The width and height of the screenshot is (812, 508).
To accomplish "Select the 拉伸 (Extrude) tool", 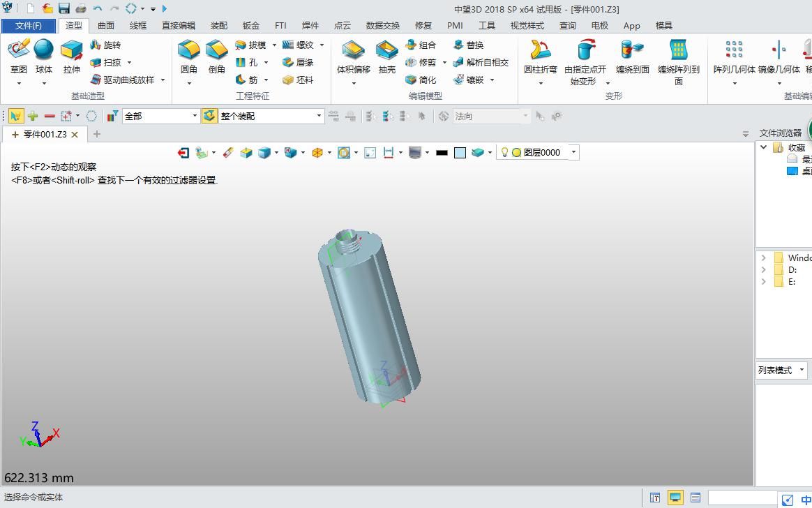I will [72, 56].
